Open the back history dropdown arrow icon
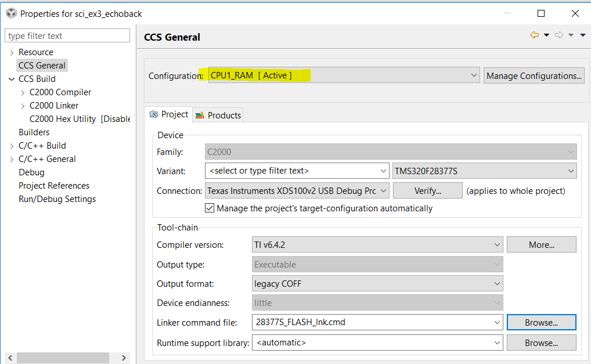The width and height of the screenshot is (591, 364). coord(546,35)
